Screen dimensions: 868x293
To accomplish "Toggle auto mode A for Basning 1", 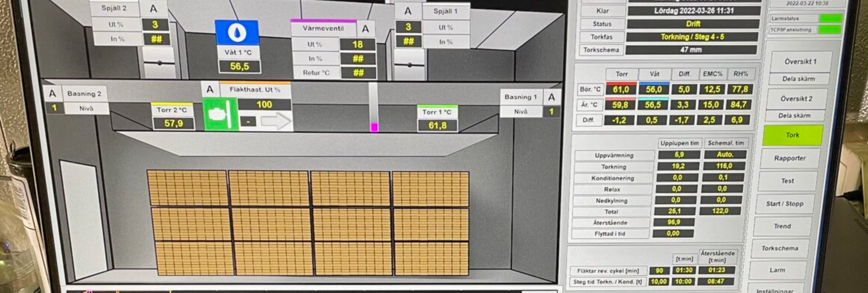I will [x=552, y=97].
